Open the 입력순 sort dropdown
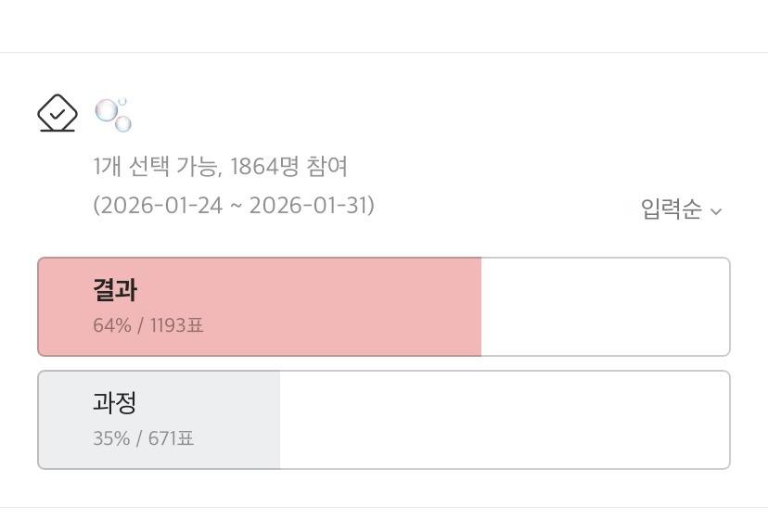The height and width of the screenshot is (532, 768). tap(681, 209)
